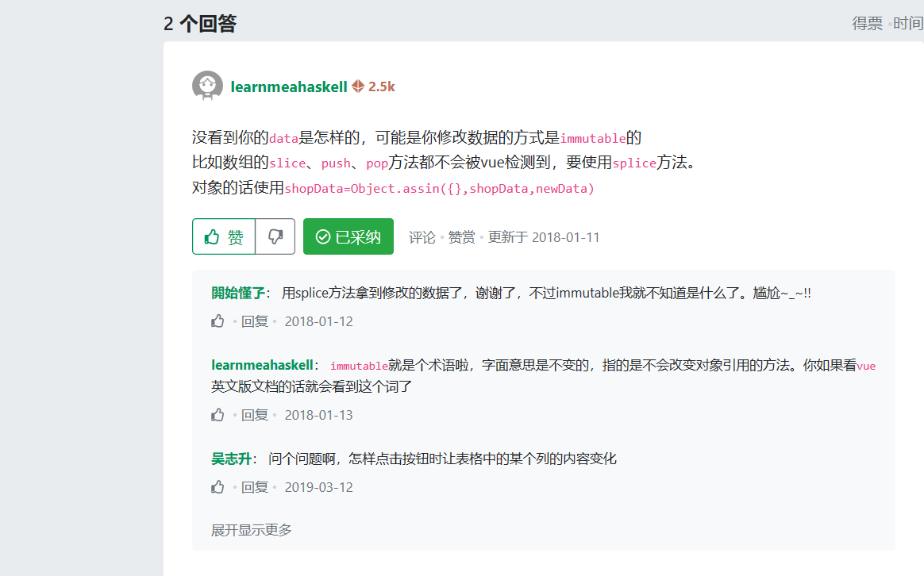The height and width of the screenshot is (576, 924).
Task: Downvote the answer with thumbs-down icon
Action: [275, 236]
